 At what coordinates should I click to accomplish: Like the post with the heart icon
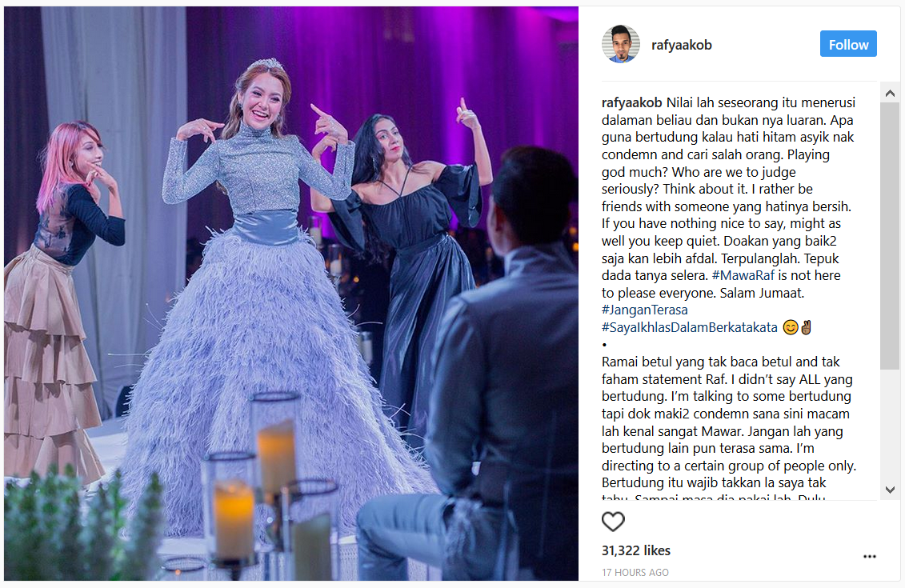click(613, 522)
